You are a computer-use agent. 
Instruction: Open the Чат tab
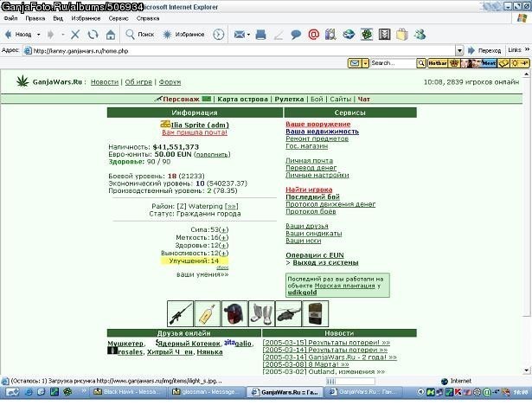363,99
